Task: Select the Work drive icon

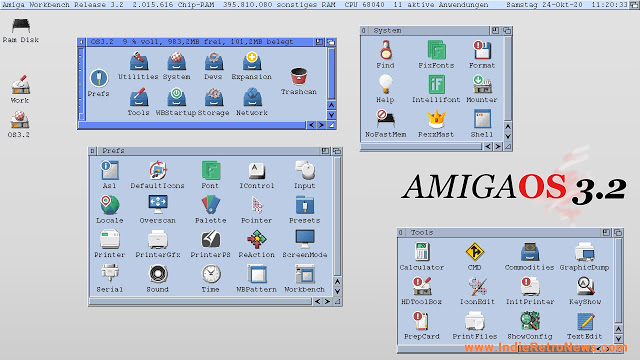Action: click(x=20, y=84)
